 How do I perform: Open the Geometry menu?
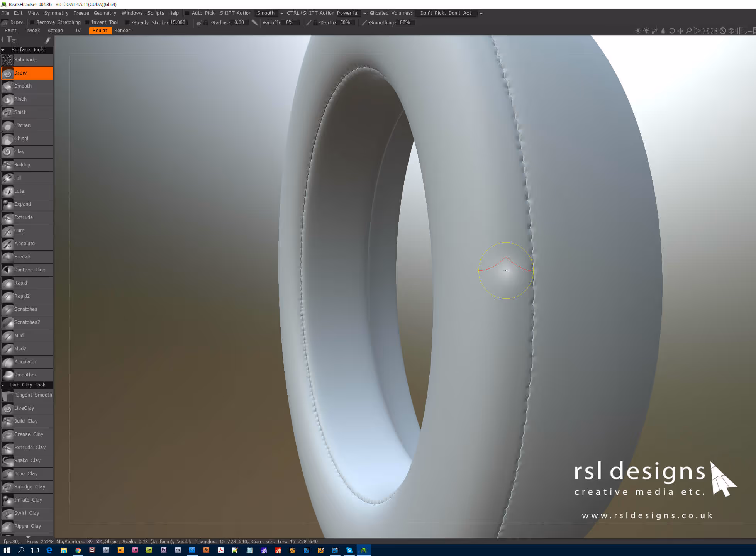click(105, 13)
